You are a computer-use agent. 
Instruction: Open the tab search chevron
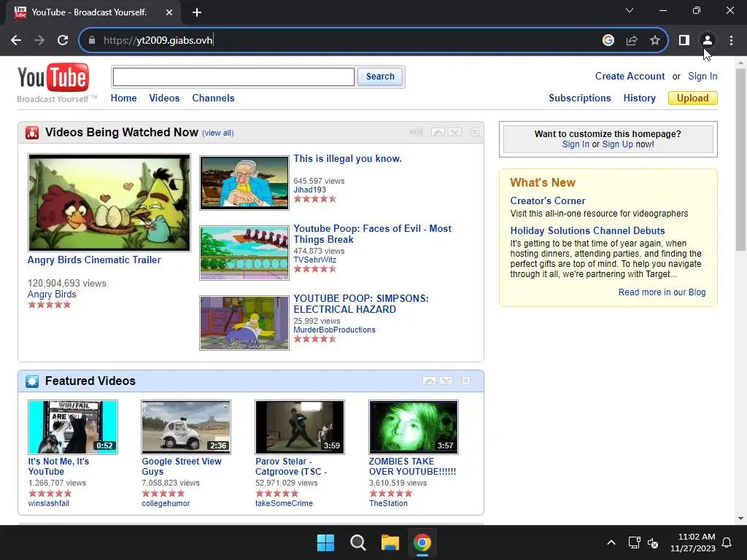(630, 10)
